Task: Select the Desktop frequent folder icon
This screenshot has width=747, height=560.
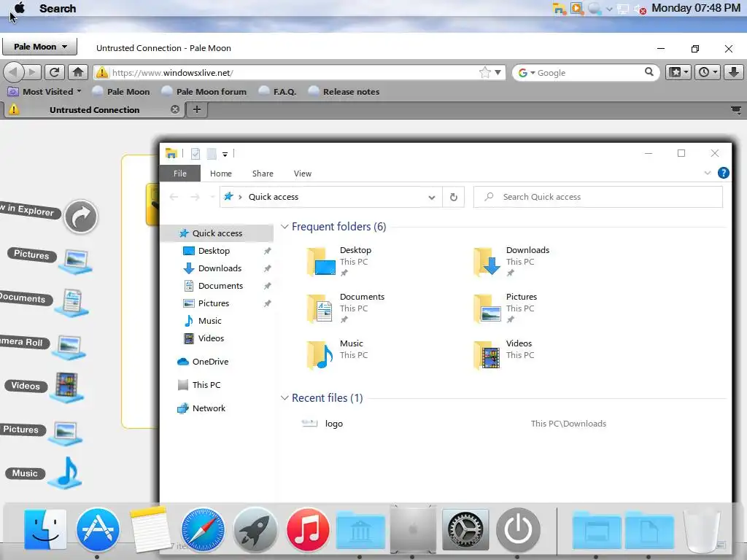Action: coord(321,262)
